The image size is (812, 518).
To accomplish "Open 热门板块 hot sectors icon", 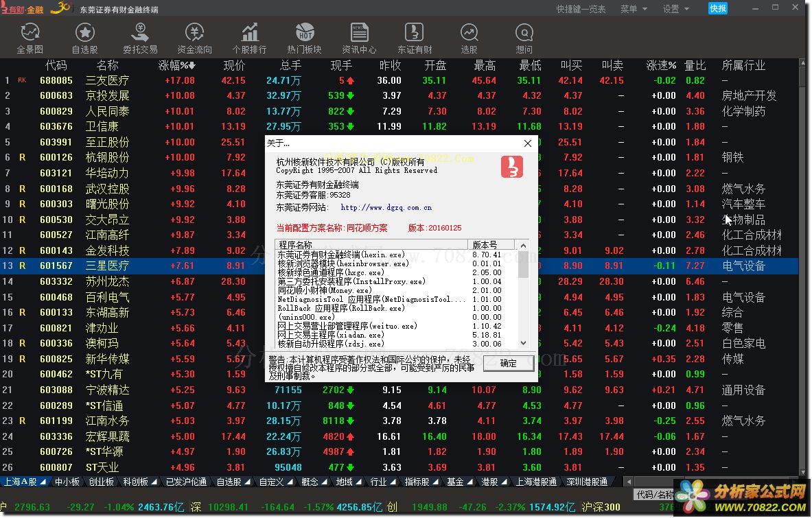I will point(305,38).
